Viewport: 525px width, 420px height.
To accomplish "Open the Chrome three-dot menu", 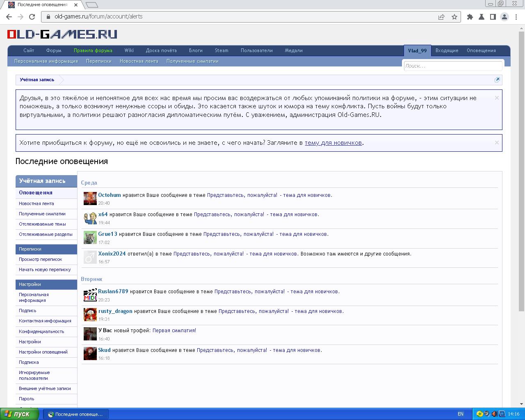I will pos(516,17).
